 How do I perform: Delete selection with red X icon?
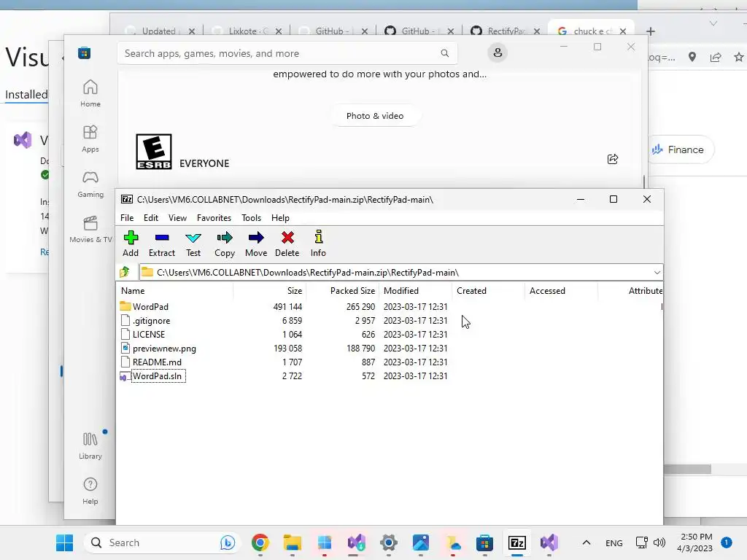pos(287,244)
